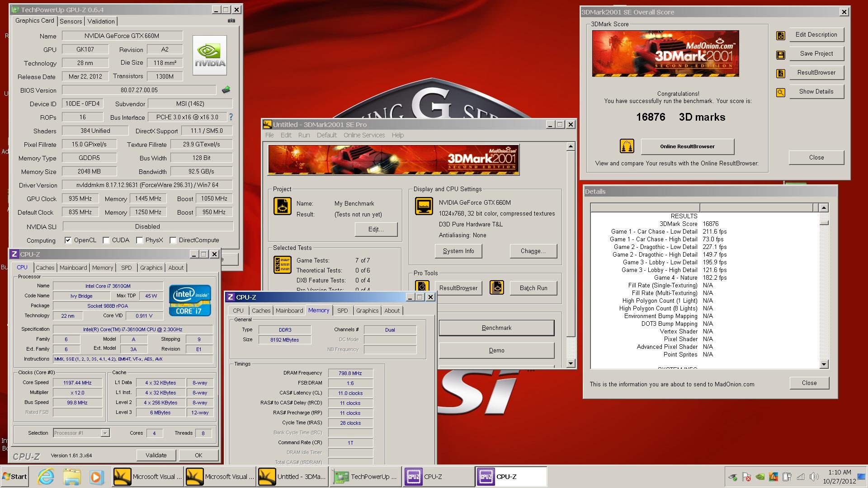Click the BIOS save chip icon in GPU-Z
The image size is (868, 488).
click(226, 90)
